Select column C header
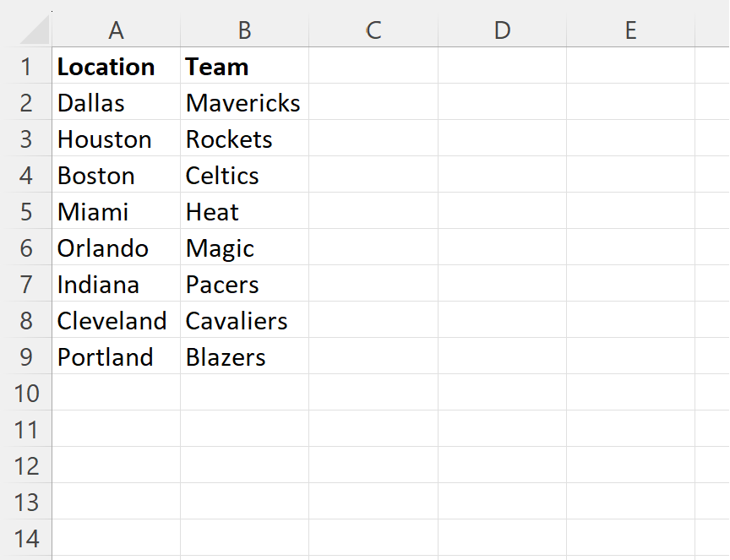Viewport: 730px width, 560px height. [x=373, y=30]
